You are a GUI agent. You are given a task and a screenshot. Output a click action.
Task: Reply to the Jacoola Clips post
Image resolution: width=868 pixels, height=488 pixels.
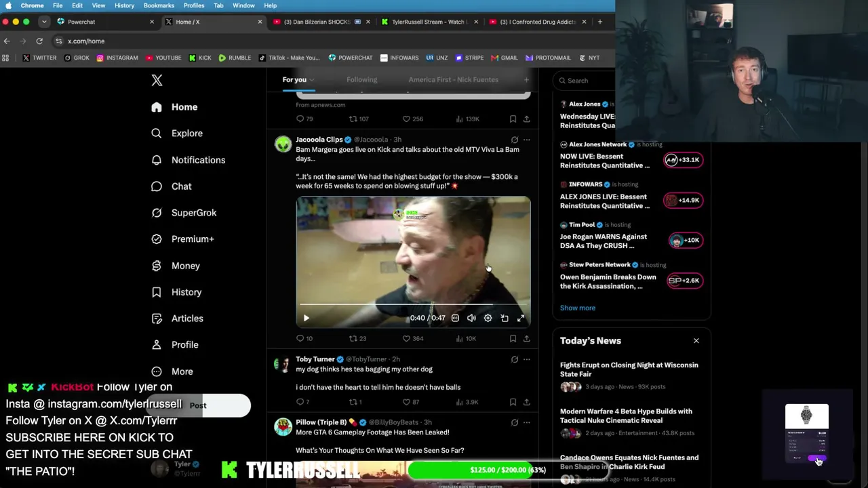pos(304,338)
